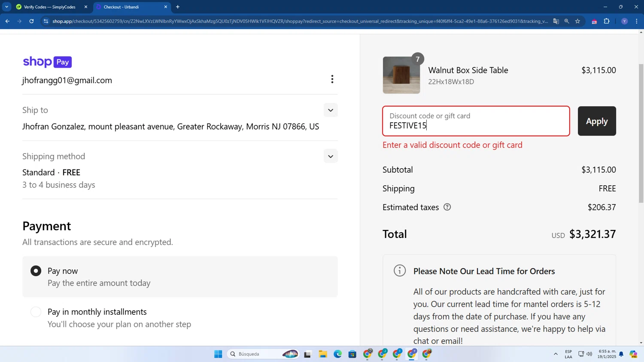Select the Pay now option
644x362 pixels.
pos(36,271)
